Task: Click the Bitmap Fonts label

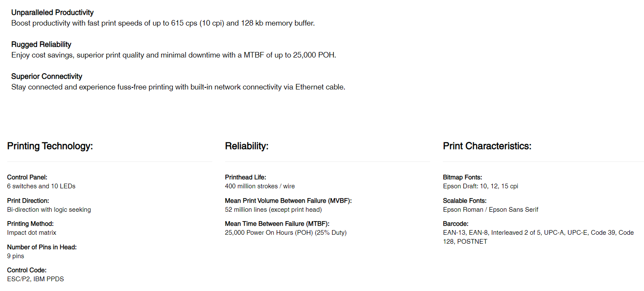Action: [x=462, y=177]
